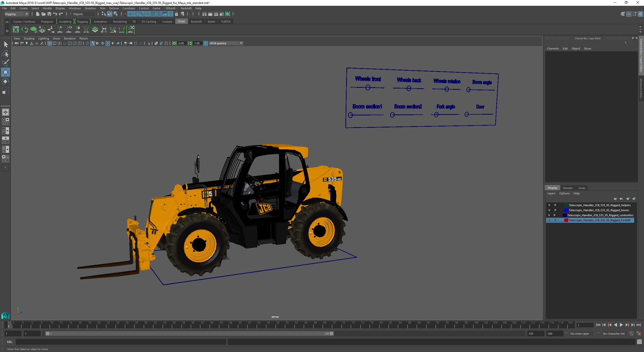
Task: Open the Constrain menu
Action: (x=129, y=8)
